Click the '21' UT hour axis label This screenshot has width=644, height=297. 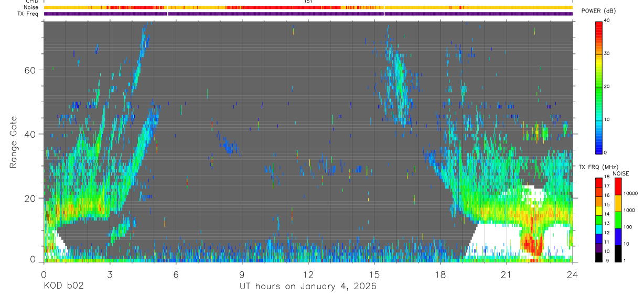(507, 274)
